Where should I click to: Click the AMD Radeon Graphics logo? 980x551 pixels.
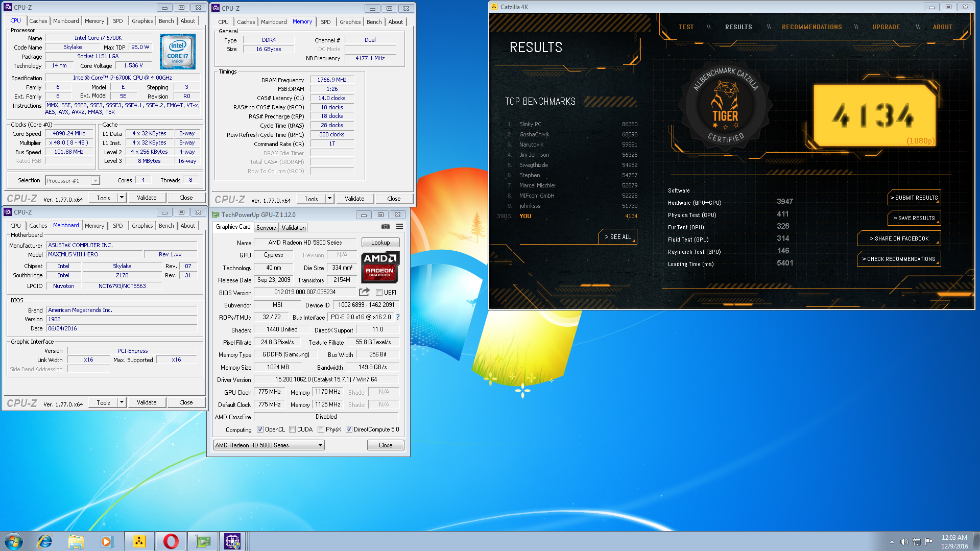(380, 267)
